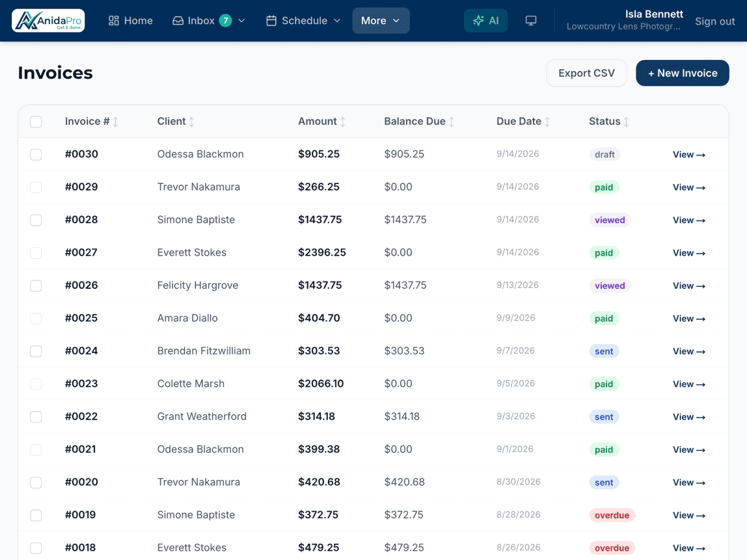View invoice #0027 details
This screenshot has height=560, width=747.
tap(689, 254)
